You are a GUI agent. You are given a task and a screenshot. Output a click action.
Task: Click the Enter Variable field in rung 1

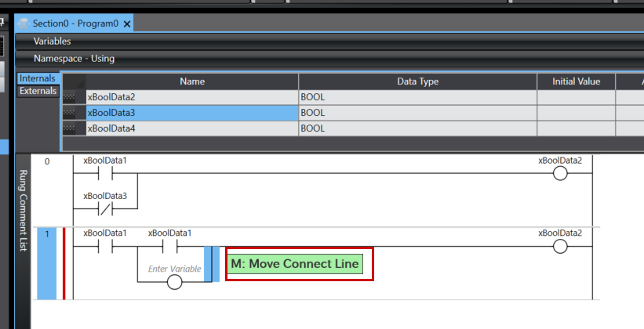point(174,269)
